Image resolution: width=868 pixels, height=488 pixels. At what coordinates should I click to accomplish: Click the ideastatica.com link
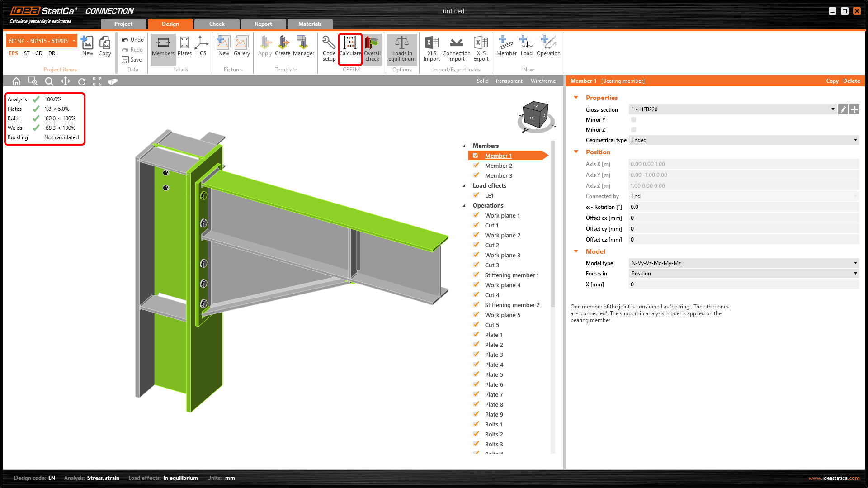pyautogui.click(x=833, y=478)
